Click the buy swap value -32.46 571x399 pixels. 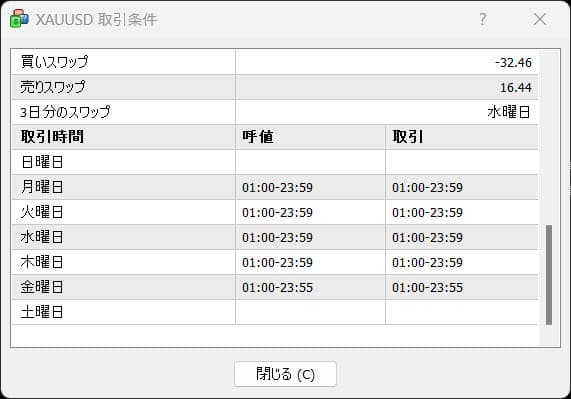tap(513, 63)
